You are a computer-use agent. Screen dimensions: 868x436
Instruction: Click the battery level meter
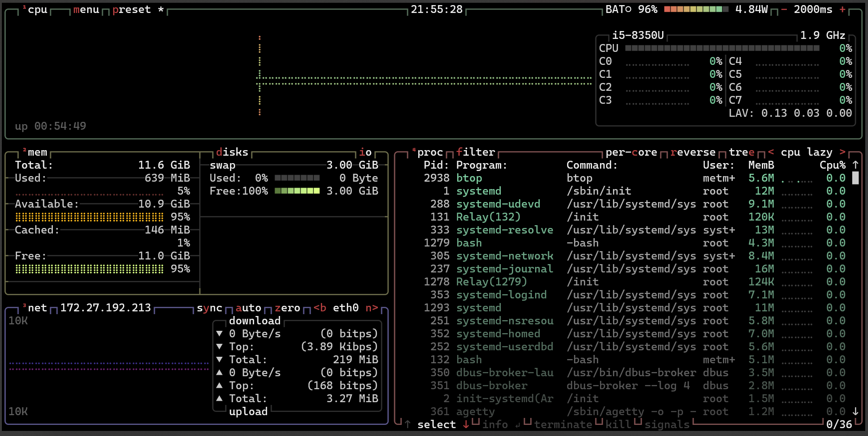(696, 9)
